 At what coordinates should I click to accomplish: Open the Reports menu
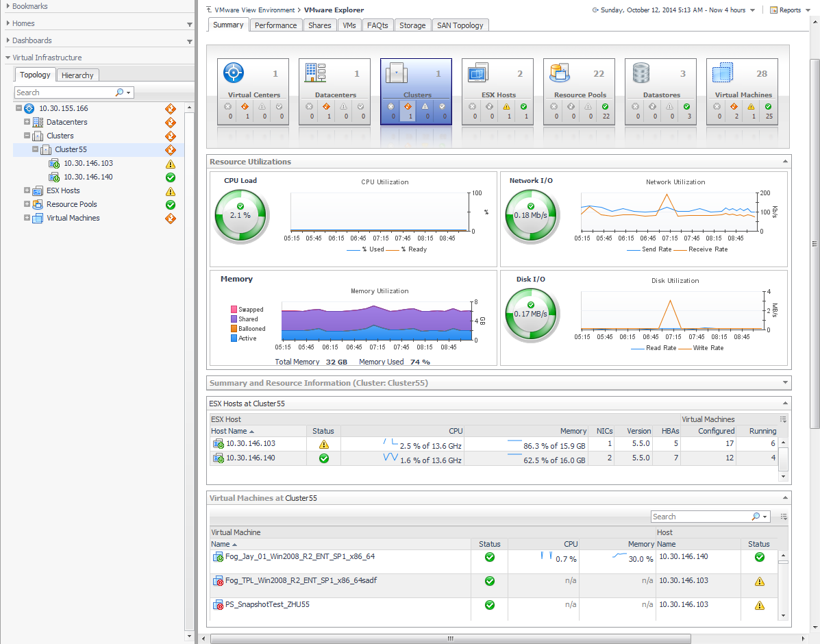point(789,10)
